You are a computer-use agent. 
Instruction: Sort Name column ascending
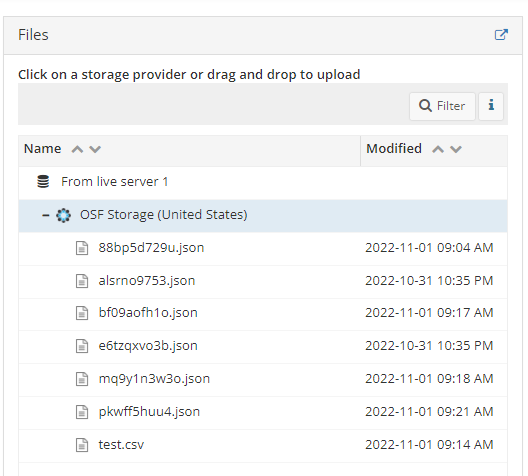pyautogui.click(x=77, y=149)
